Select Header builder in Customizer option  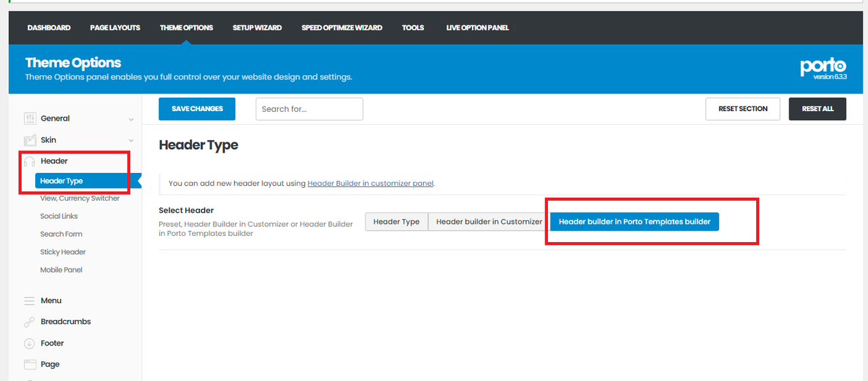click(489, 222)
